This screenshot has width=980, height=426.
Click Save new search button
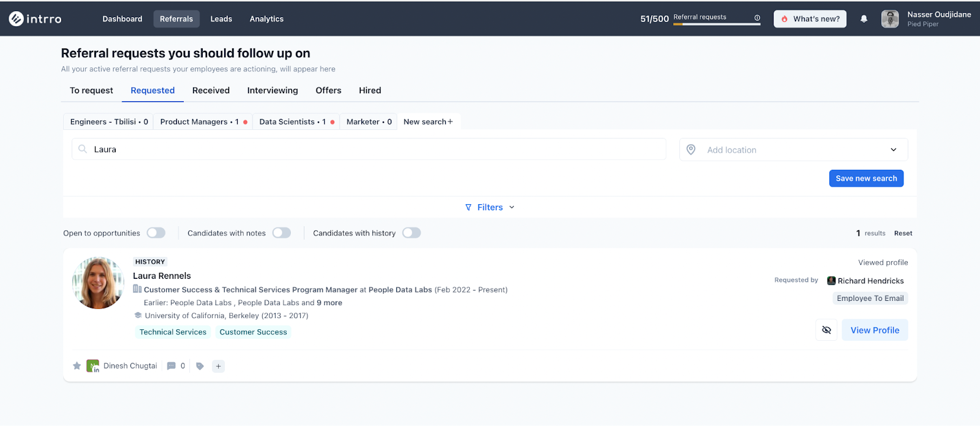click(x=866, y=178)
